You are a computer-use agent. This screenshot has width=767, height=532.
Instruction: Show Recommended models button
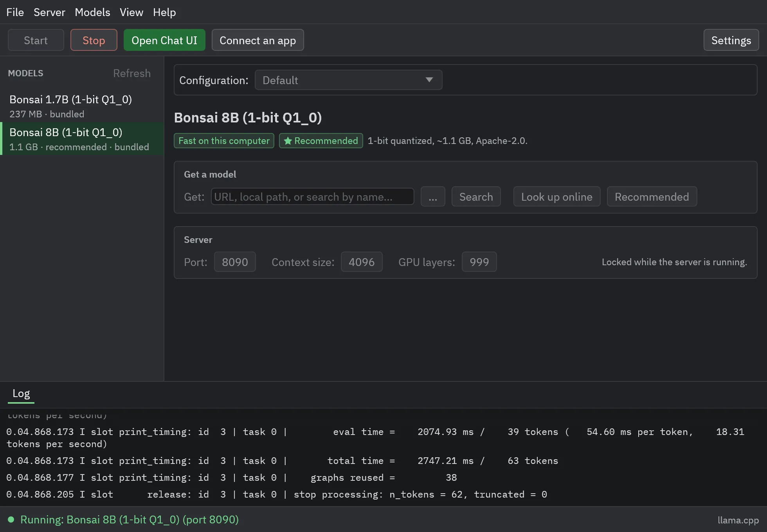652,196
